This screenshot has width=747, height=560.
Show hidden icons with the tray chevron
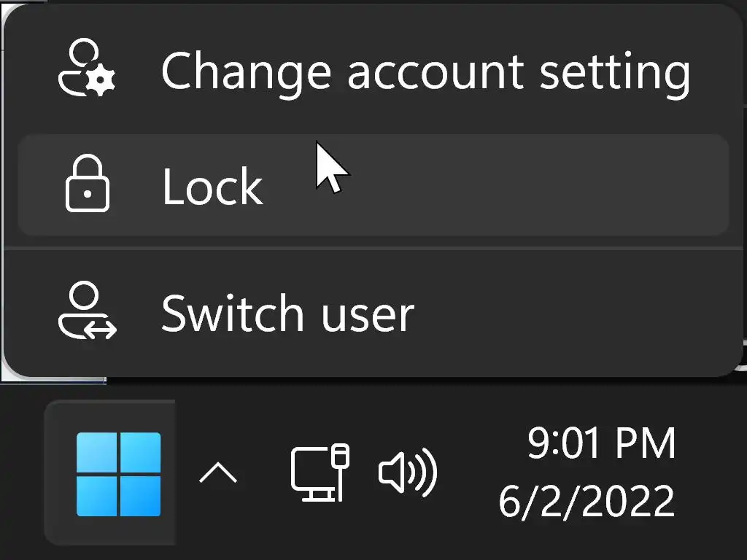(x=218, y=474)
